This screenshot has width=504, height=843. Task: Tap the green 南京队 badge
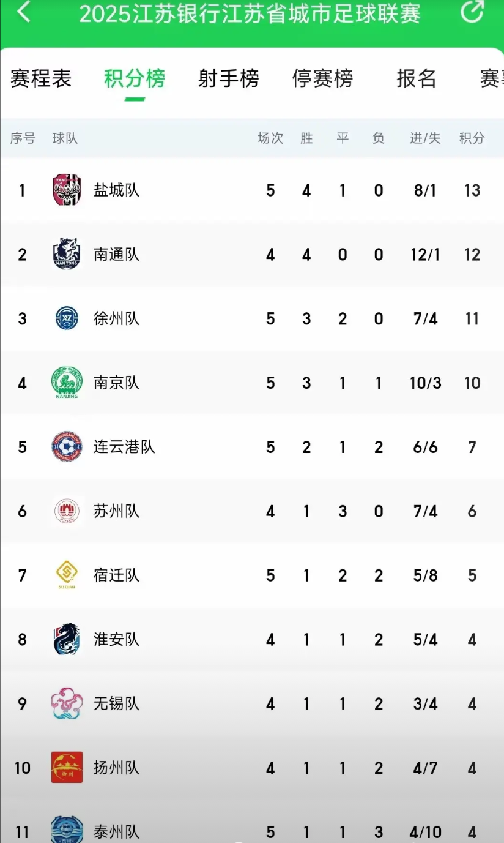click(x=67, y=383)
